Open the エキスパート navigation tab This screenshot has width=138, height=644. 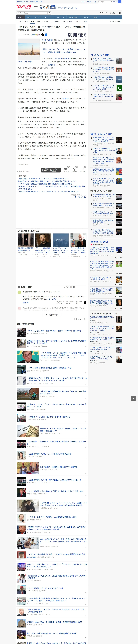click(x=48, y=17)
